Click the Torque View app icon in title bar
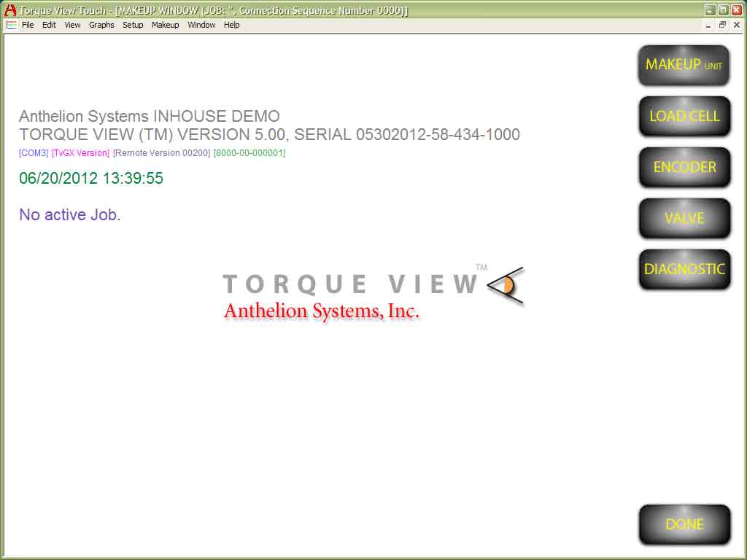The height and width of the screenshot is (560, 747). [9, 10]
